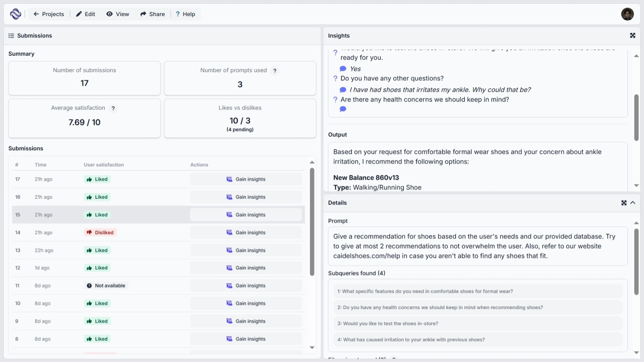Screen dimensions: 644x362
Task: Open the Edit menu
Action: click(x=86, y=14)
